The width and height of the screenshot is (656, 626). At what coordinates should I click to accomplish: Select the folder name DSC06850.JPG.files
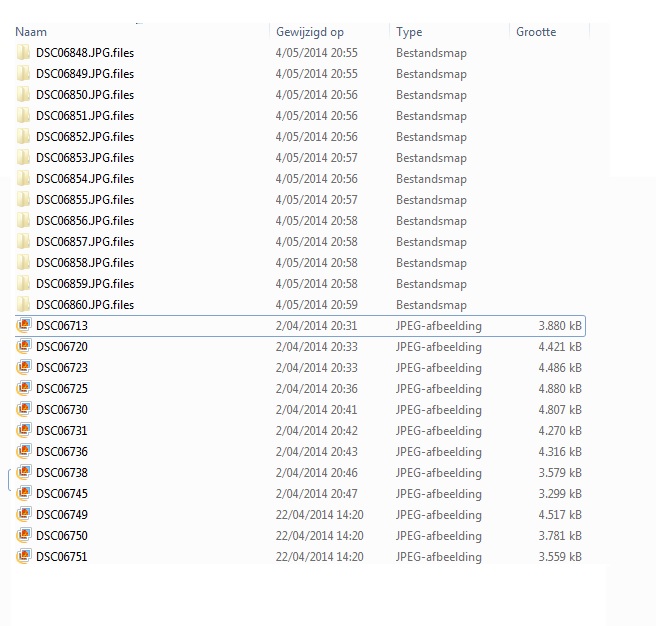point(85,95)
